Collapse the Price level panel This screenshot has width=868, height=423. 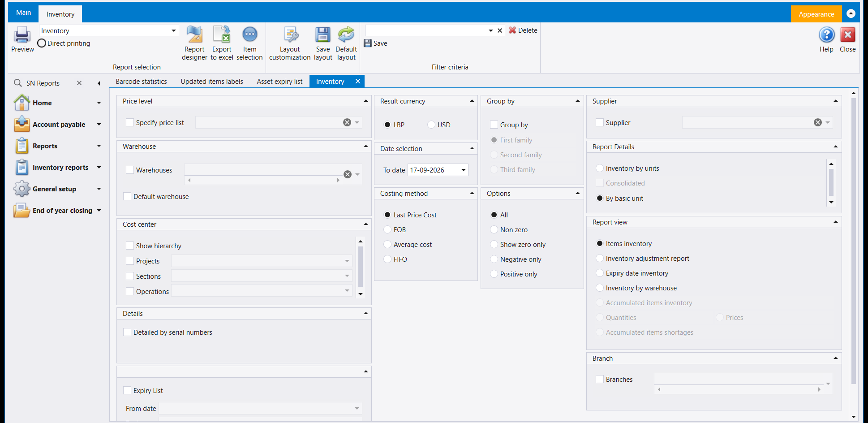click(366, 101)
